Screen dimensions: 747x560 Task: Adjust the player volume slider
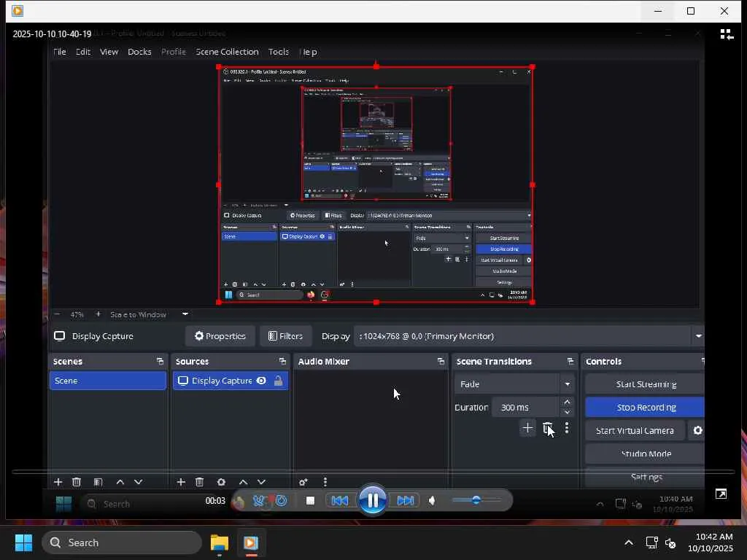476,500
